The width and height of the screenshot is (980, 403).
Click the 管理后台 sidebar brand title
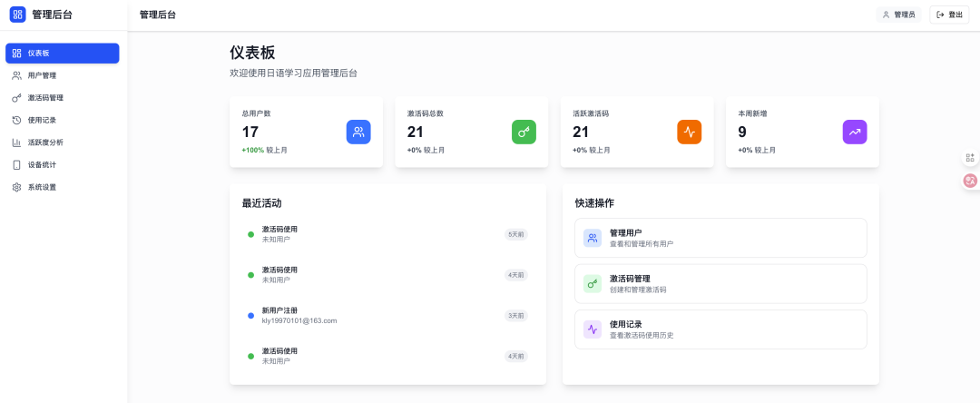point(52,15)
